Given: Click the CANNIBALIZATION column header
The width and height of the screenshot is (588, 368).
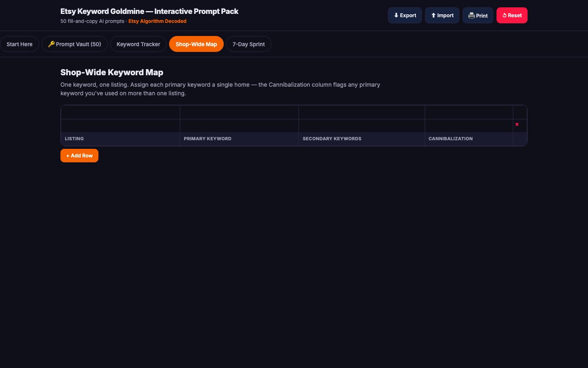Looking at the screenshot, I should click(469, 139).
